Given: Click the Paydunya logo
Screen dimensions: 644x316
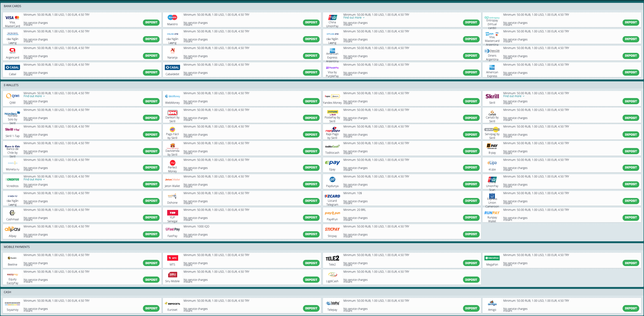Looking at the screenshot, I should pyautogui.click(x=332, y=179).
